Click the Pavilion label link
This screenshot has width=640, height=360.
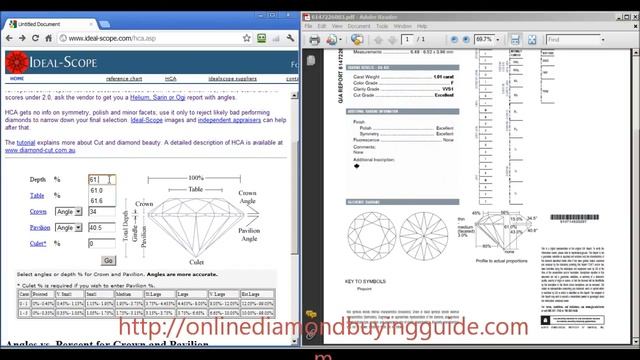(40, 227)
